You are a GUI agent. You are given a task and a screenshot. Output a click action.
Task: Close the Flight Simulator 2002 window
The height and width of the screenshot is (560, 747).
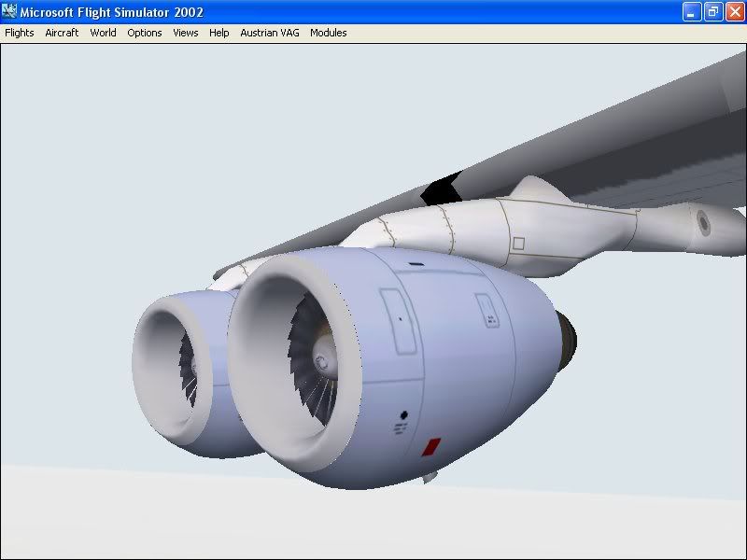(734, 12)
